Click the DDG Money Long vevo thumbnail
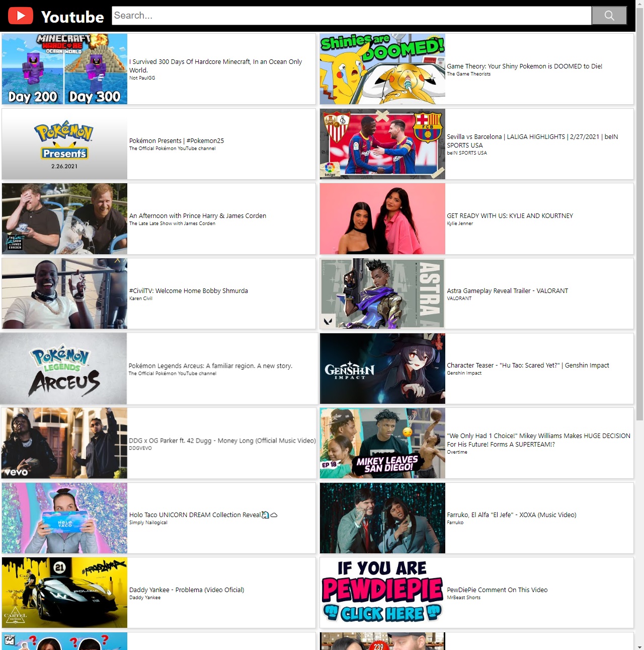 tap(64, 443)
